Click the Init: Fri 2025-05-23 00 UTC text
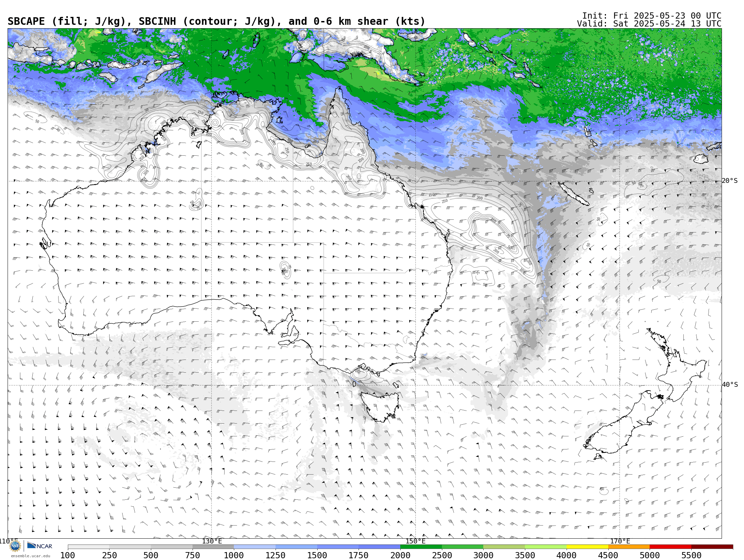This screenshot has height=560, width=744. pos(652,16)
